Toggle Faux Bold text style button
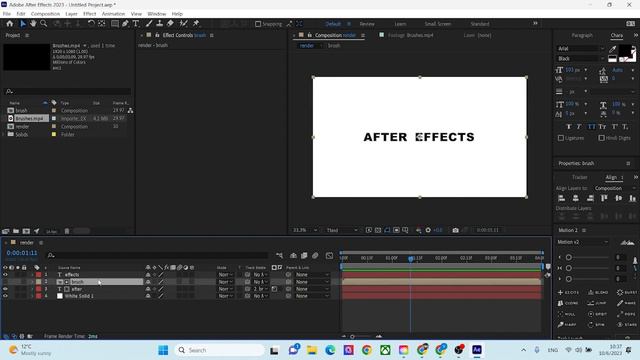Screen dimensions: 640x360 [x=569, y=127]
